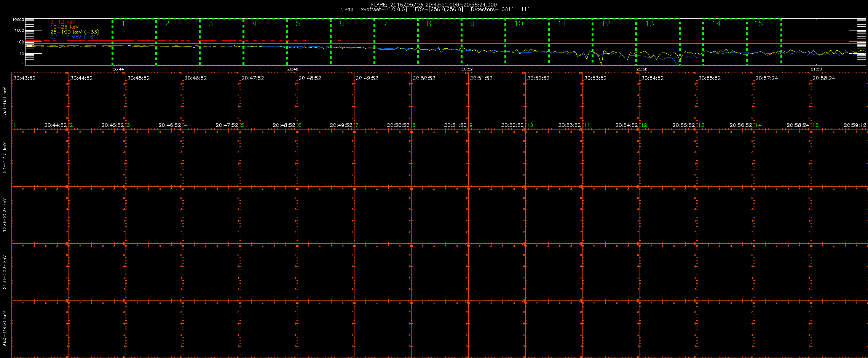The width and height of the screenshot is (868, 358).
Task: Select the 20:57:24 panel start time label
Action: [x=767, y=78]
